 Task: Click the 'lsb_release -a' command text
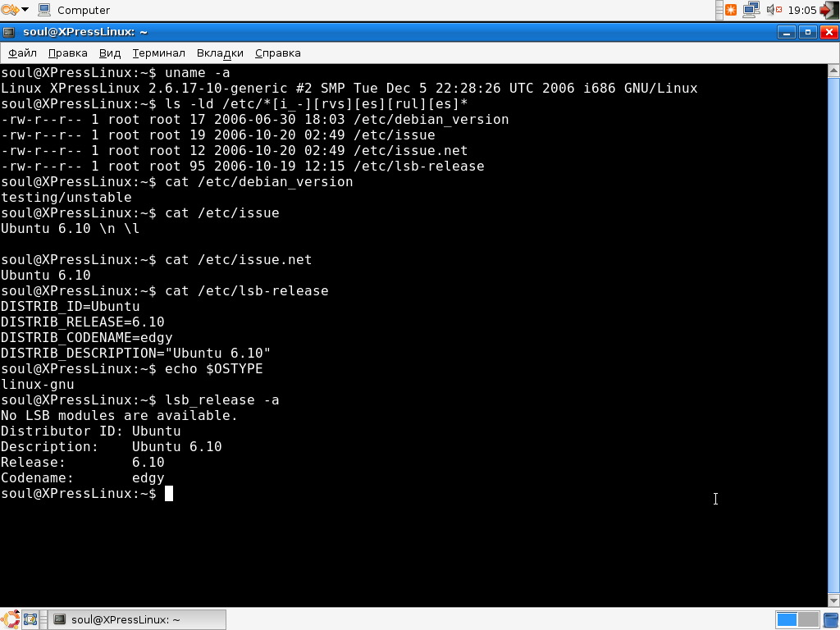click(221, 400)
